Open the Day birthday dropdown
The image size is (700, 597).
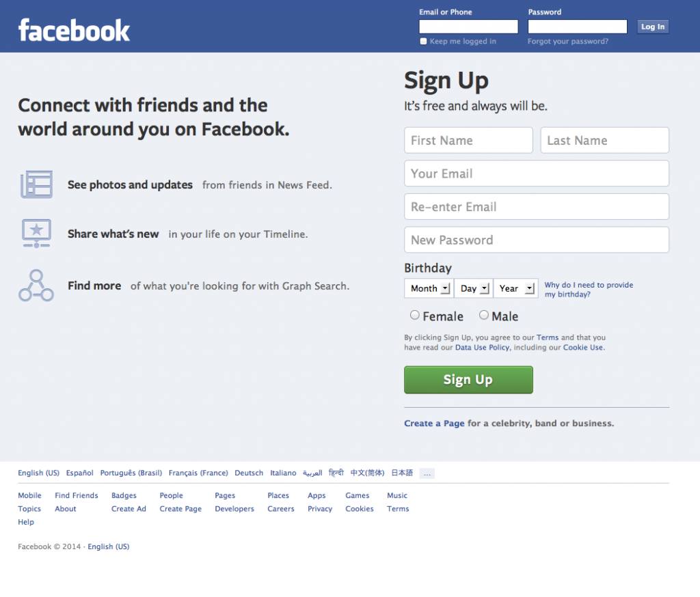point(474,288)
